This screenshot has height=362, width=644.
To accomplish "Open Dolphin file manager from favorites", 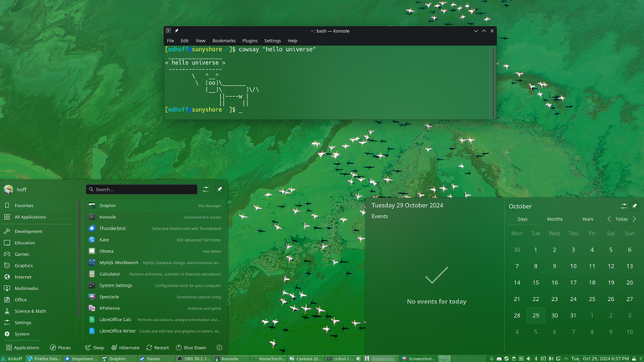I will coord(156,206).
